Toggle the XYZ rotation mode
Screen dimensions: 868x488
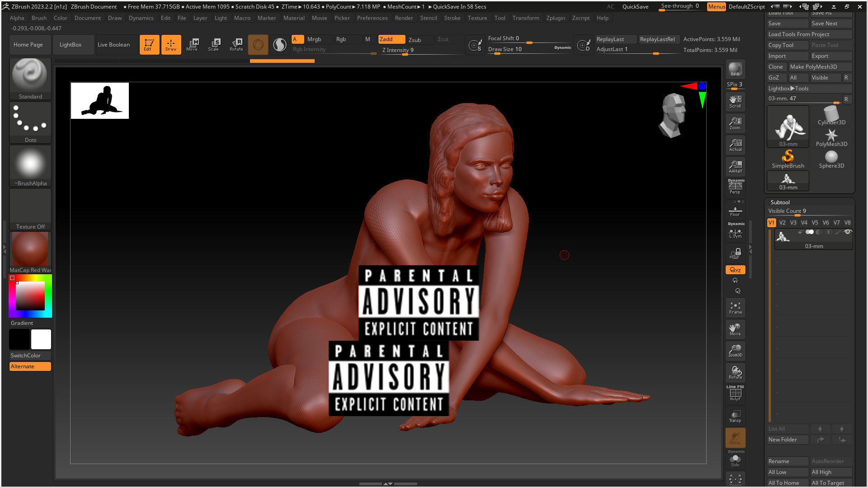[735, 270]
